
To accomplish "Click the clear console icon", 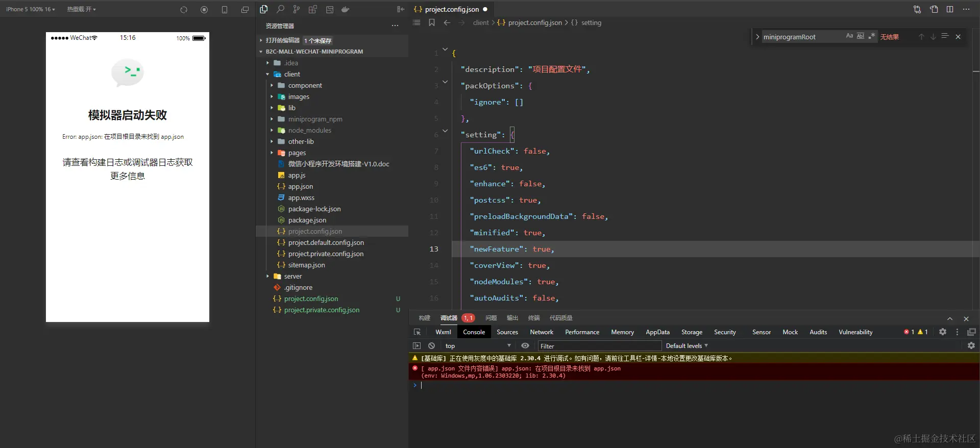I will coord(432,346).
